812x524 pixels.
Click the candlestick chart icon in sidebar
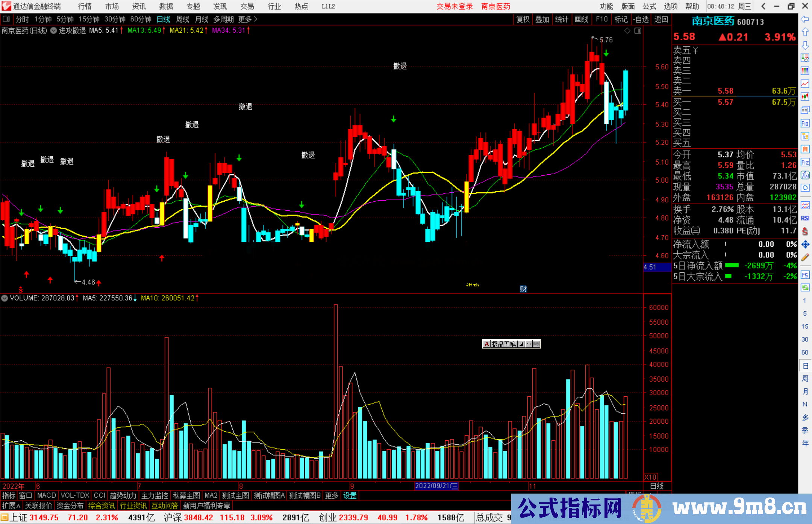[805, 97]
